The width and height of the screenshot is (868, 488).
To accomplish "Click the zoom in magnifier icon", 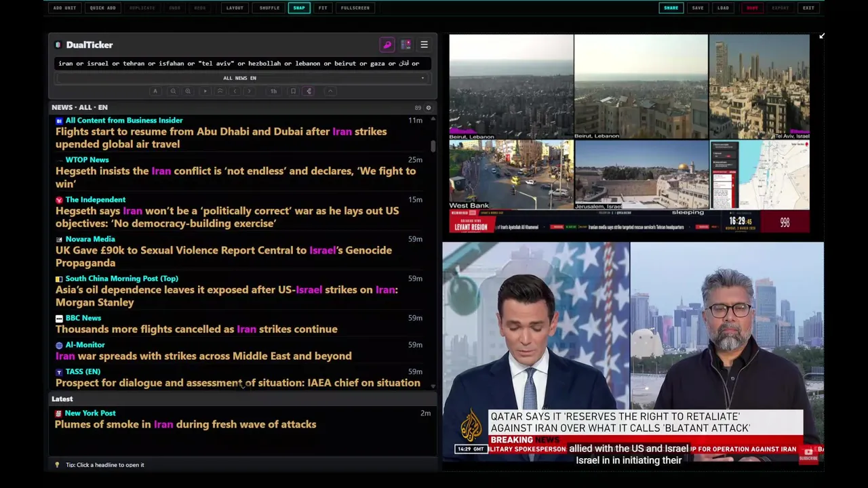I will (188, 91).
